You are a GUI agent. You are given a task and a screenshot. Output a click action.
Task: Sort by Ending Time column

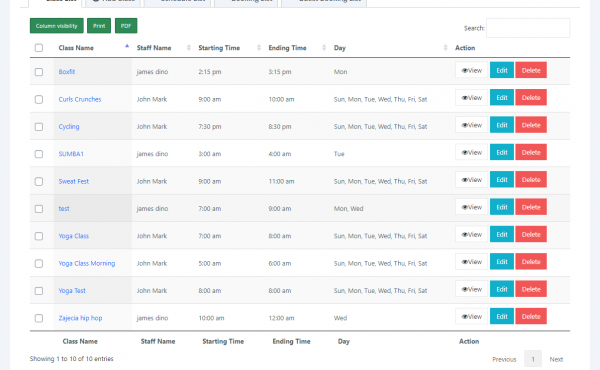point(297,48)
